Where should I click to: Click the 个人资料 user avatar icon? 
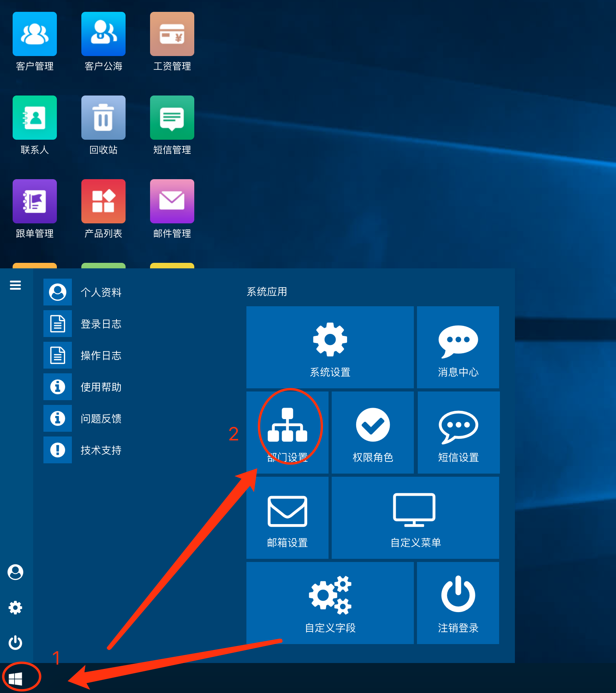[x=58, y=292]
